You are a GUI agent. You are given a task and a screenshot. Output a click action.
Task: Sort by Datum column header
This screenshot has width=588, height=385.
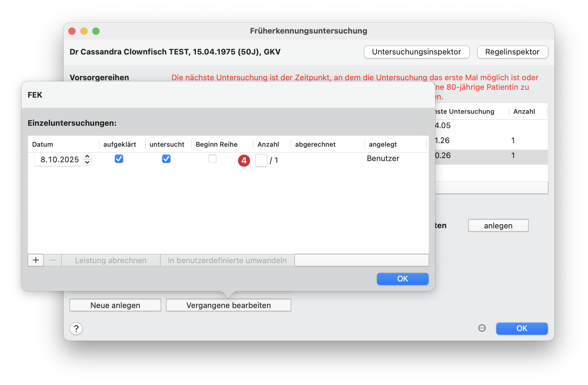[x=43, y=144]
